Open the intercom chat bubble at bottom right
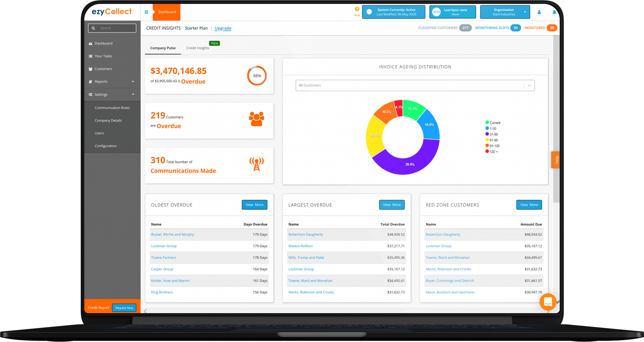Screen dimensions: 644x342 [548, 302]
